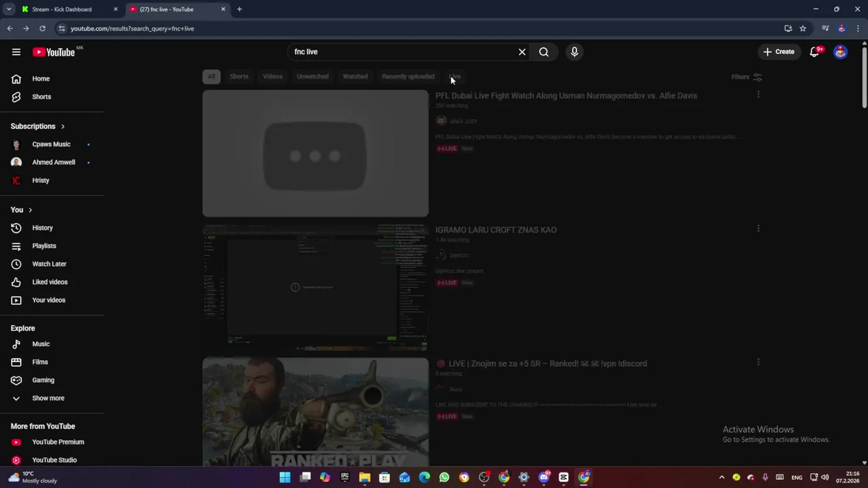Open more options for IGRAMO LARU CROFT video

coord(758,229)
